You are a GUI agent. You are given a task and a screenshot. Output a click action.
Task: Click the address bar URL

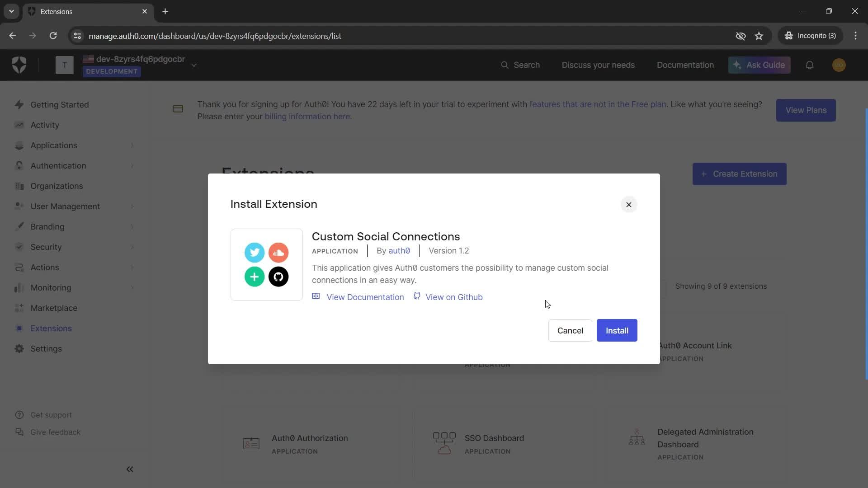[x=215, y=36]
